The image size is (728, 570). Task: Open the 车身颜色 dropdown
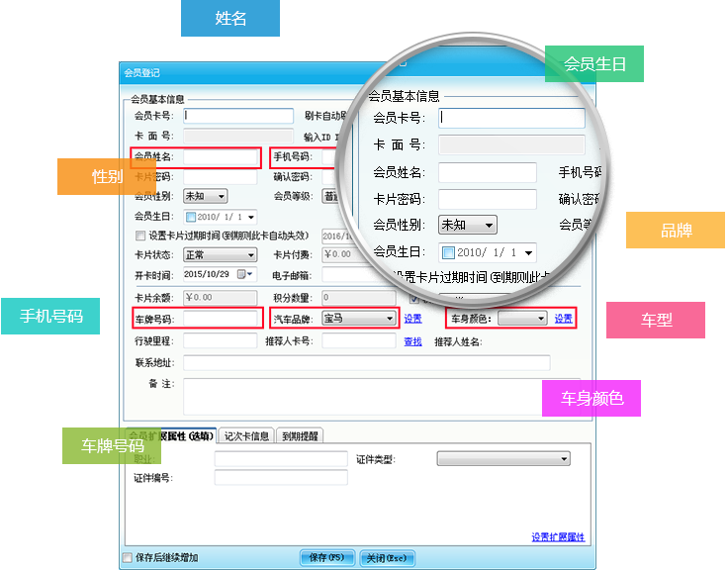tap(522, 319)
